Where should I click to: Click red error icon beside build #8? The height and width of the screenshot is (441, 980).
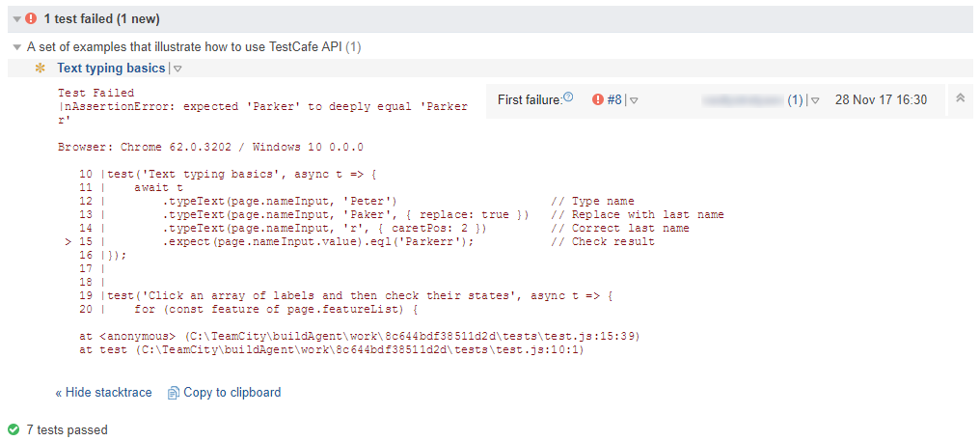[597, 99]
